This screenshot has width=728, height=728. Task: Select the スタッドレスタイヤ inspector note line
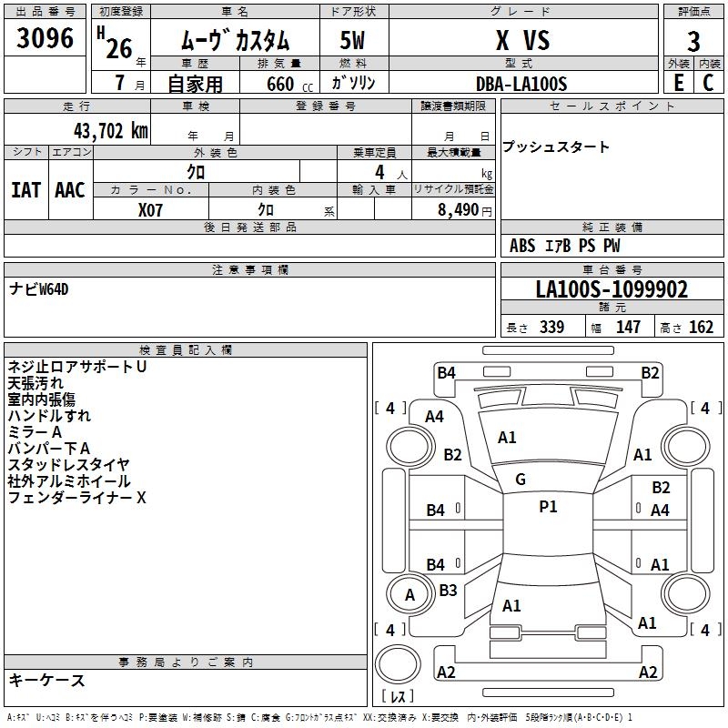[x=69, y=465]
